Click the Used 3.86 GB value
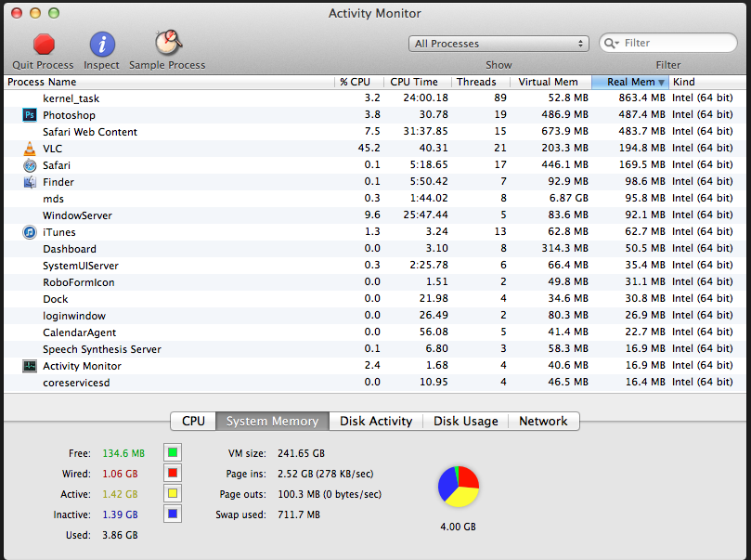Screen dimensions: 751x560 [121, 535]
